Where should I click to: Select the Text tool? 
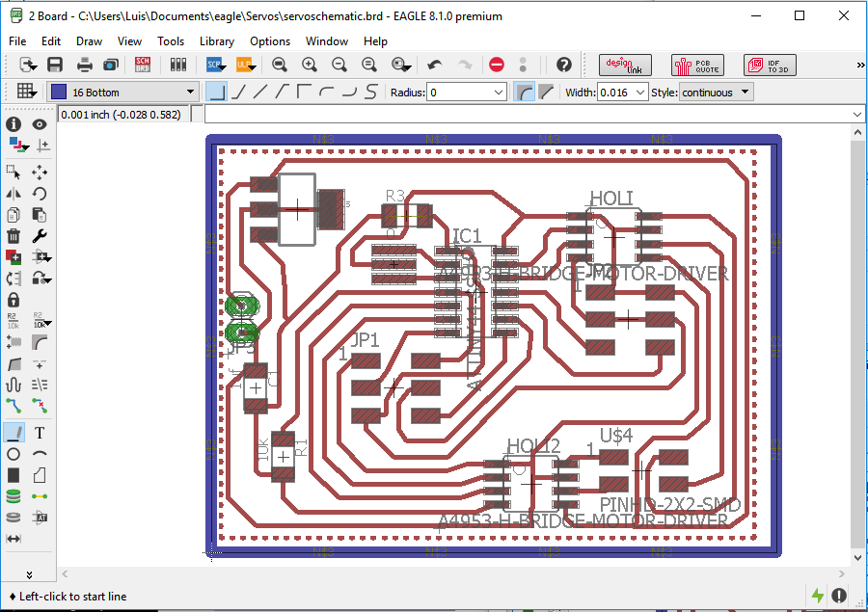[x=40, y=433]
